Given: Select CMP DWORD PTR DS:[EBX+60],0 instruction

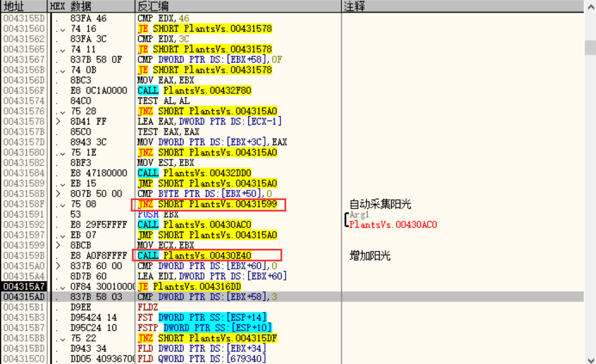Looking at the screenshot, I should [x=207, y=265].
